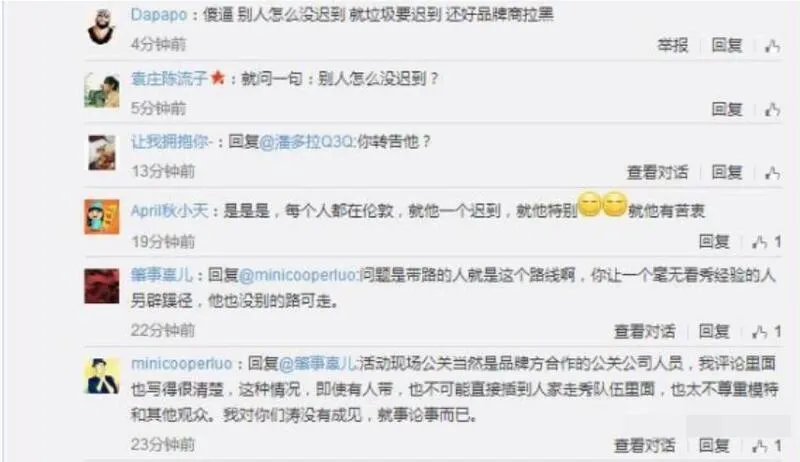Reply to April秋小天's comment via 回复
This screenshot has height=462, width=800.
pyautogui.click(x=714, y=242)
